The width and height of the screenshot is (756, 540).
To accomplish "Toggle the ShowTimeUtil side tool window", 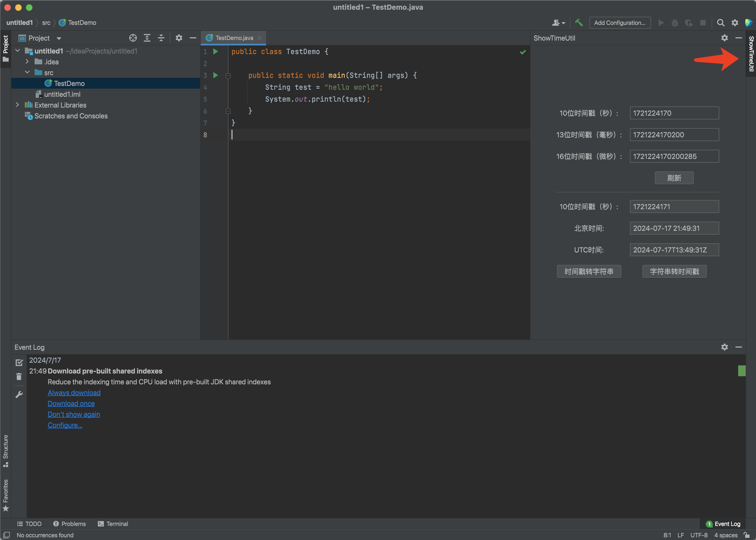I will click(751, 54).
